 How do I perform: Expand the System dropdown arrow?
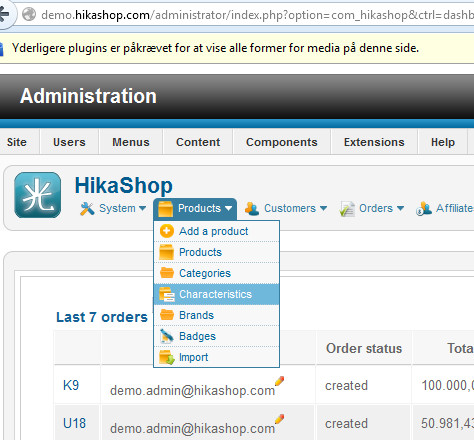point(142,208)
